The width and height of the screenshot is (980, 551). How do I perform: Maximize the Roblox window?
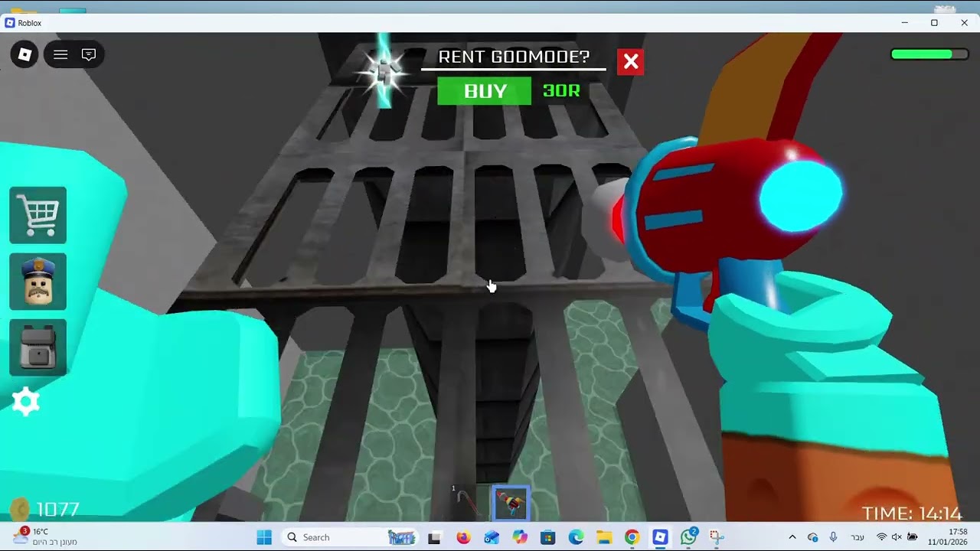click(934, 23)
